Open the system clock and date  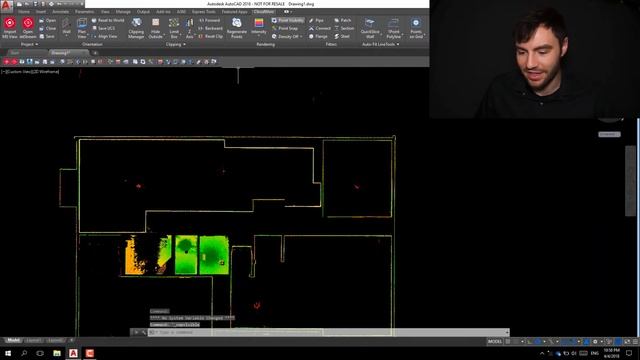coord(611,353)
